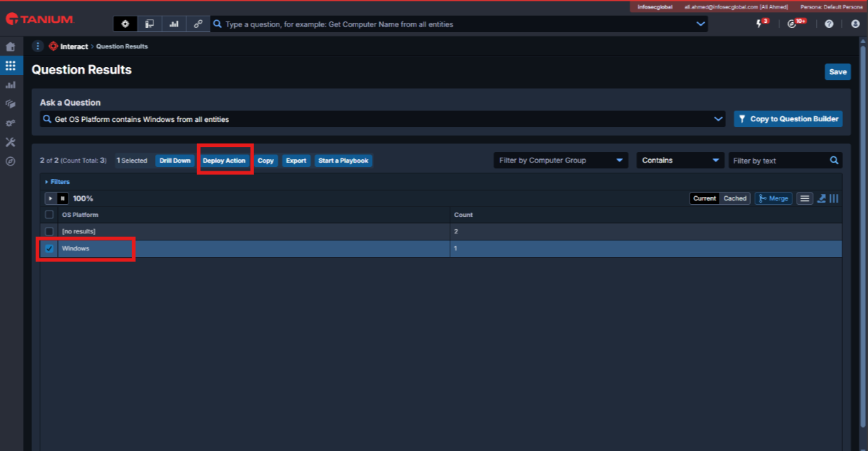Open the help question mark icon
The height and width of the screenshot is (451, 868).
tap(829, 24)
